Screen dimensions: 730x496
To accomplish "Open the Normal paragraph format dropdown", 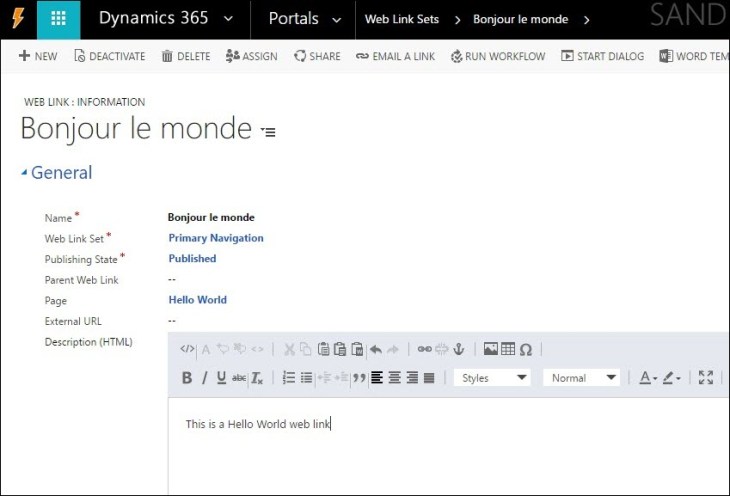I will pos(581,378).
